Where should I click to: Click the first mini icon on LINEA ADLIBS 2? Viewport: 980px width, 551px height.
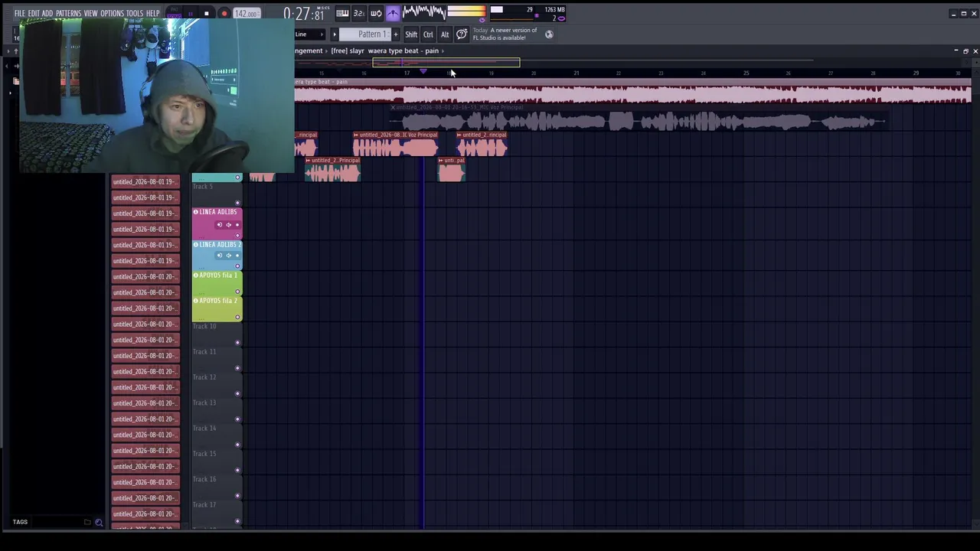220,256
